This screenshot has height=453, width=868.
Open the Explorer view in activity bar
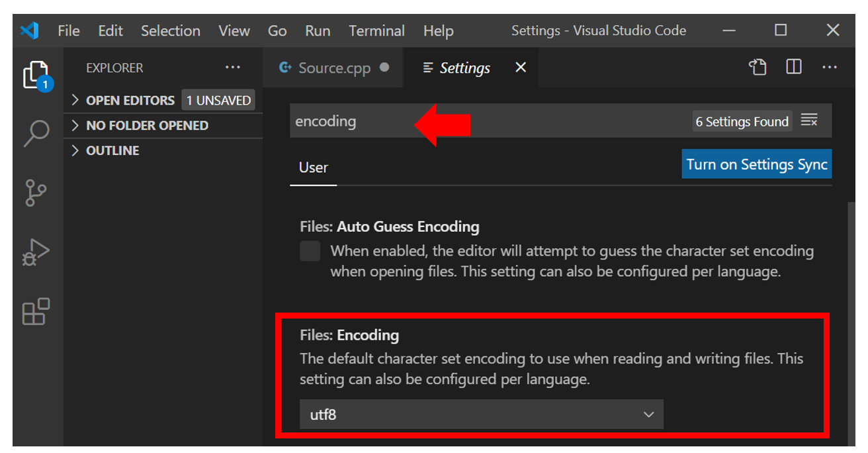coord(37,75)
